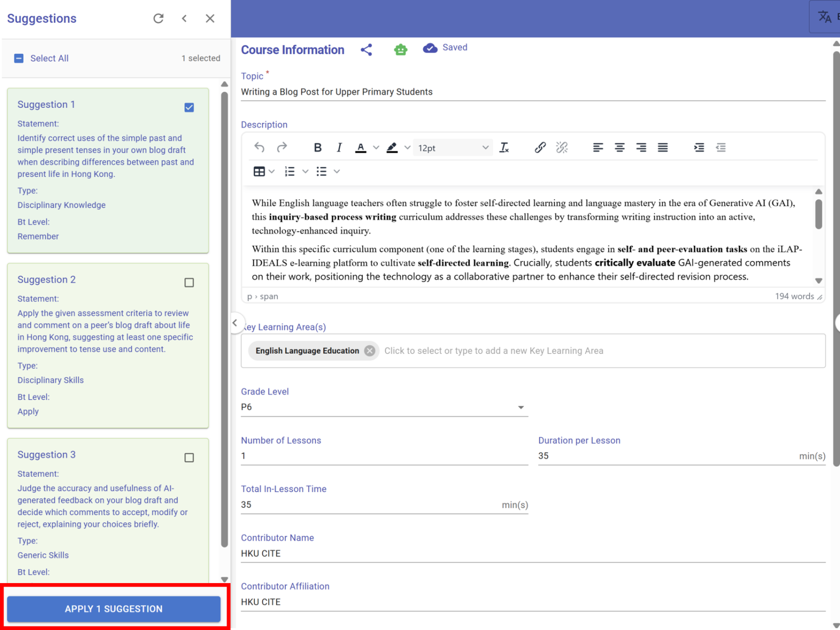Click the Saved cloud status icon
This screenshot has height=630, width=840.
click(x=430, y=48)
